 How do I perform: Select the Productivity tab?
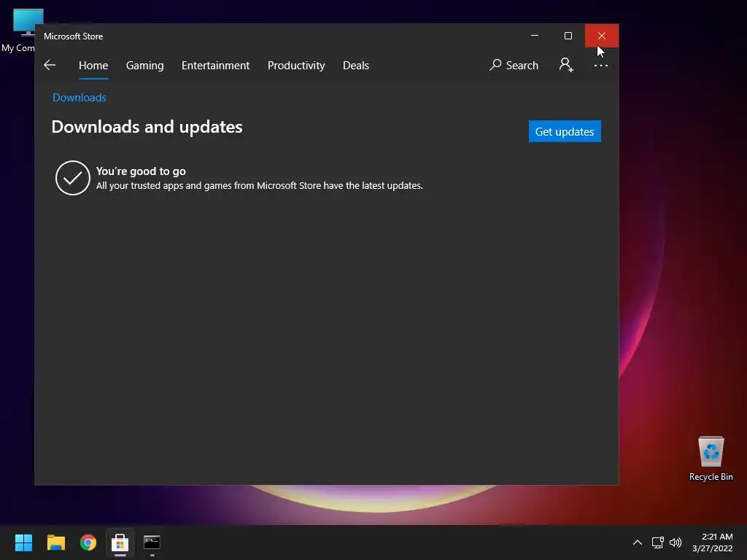pyautogui.click(x=296, y=65)
